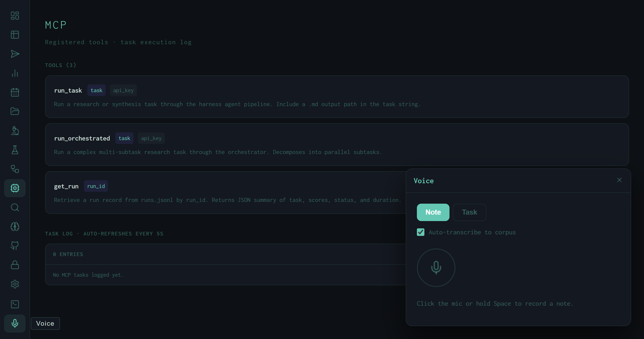The width and height of the screenshot is (644, 339).
Task: Close the Voice panel
Action: pyautogui.click(x=619, y=180)
